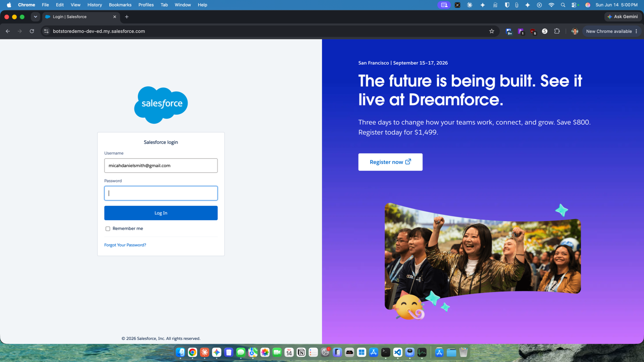
Task: Open Maps from the dock
Action: click(x=253, y=352)
